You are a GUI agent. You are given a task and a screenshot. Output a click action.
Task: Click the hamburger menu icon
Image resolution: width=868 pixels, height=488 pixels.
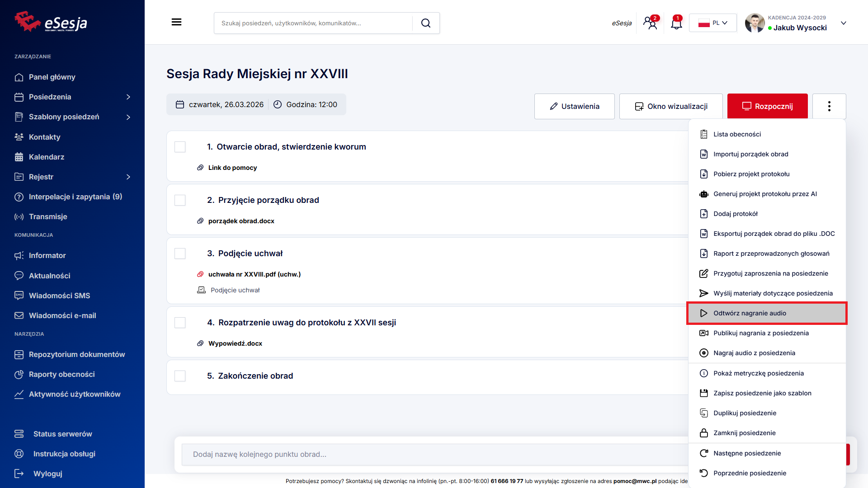[176, 22]
